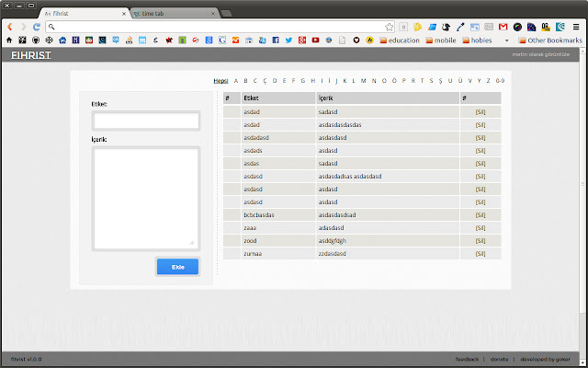Select the 'asdads' label cell
This screenshot has height=368, width=588.
pos(278,151)
